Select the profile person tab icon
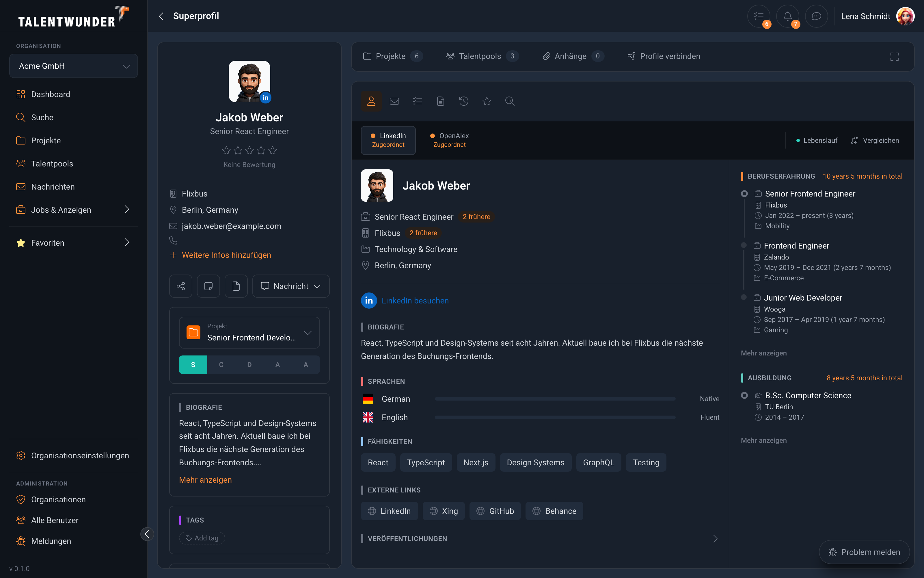 click(x=371, y=101)
